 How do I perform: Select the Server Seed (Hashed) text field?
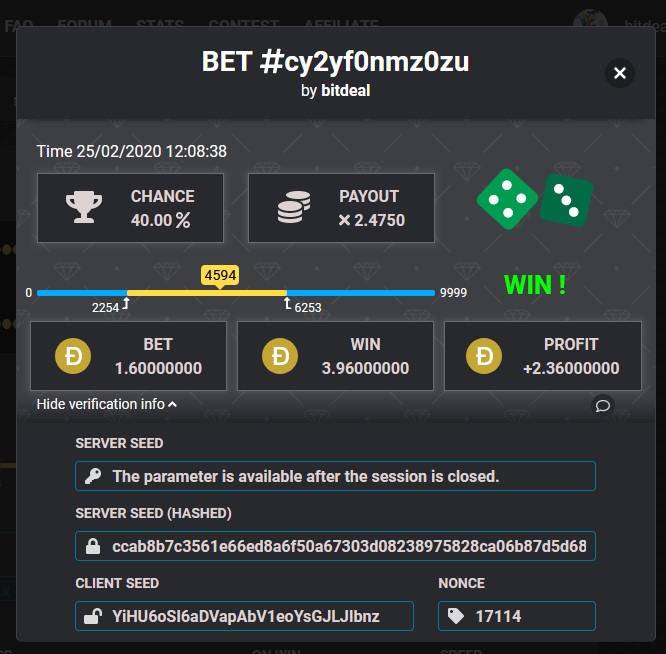tap(336, 546)
